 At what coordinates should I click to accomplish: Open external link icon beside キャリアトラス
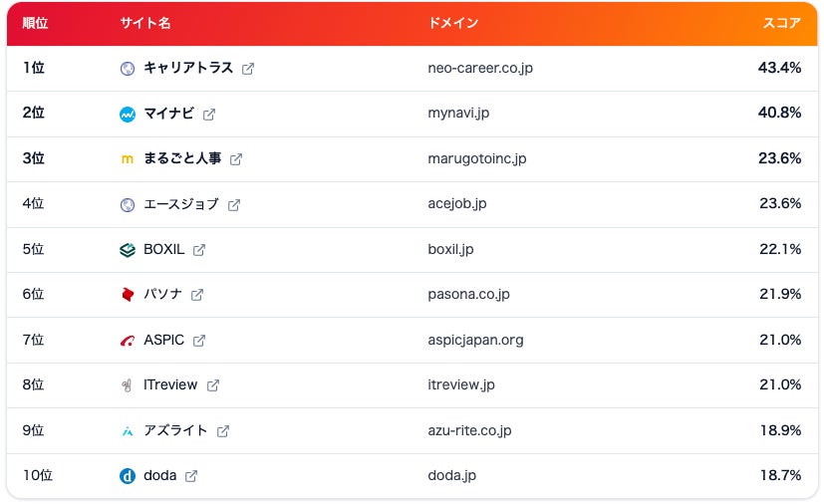[248, 69]
